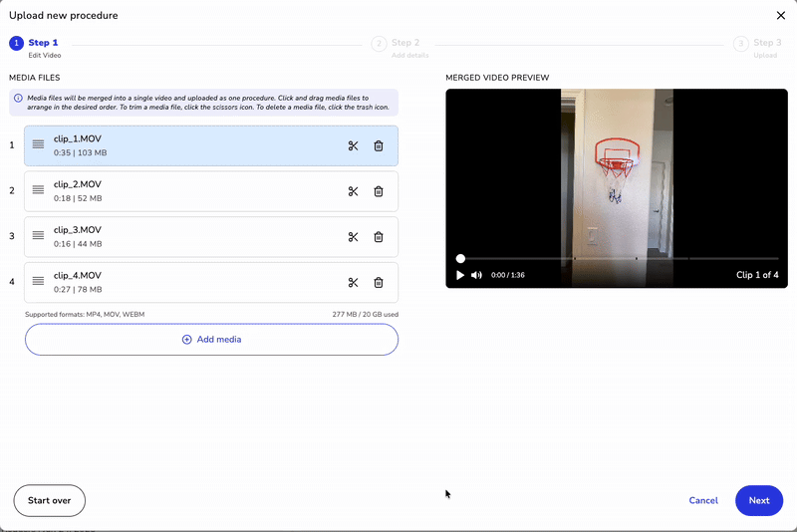The image size is (797, 532).
Task: Click the info icon in media files notice
Action: [x=18, y=98]
